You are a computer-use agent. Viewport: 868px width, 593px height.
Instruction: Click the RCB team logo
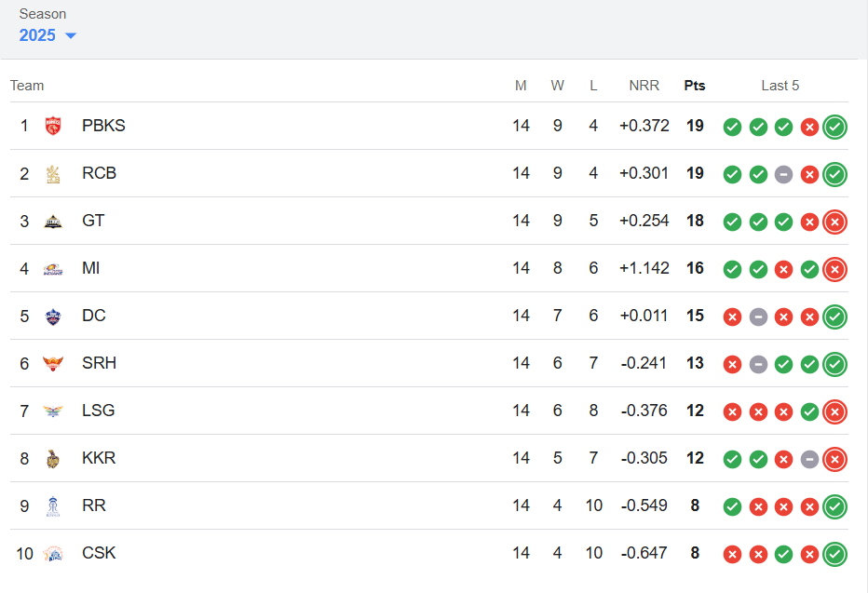[x=53, y=174]
